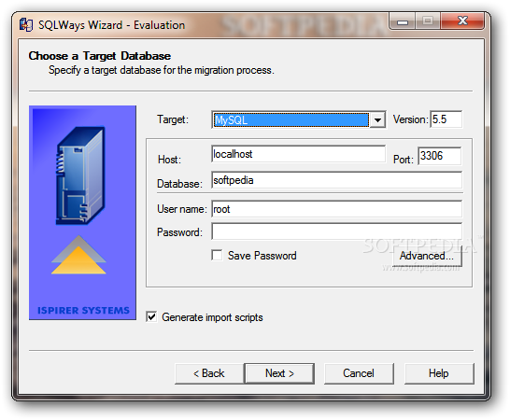Open the Advanced... settings button
The width and height of the screenshot is (510, 420).
pyautogui.click(x=427, y=256)
